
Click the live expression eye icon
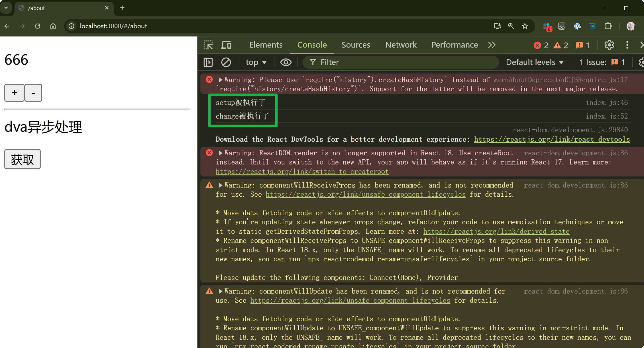point(286,62)
